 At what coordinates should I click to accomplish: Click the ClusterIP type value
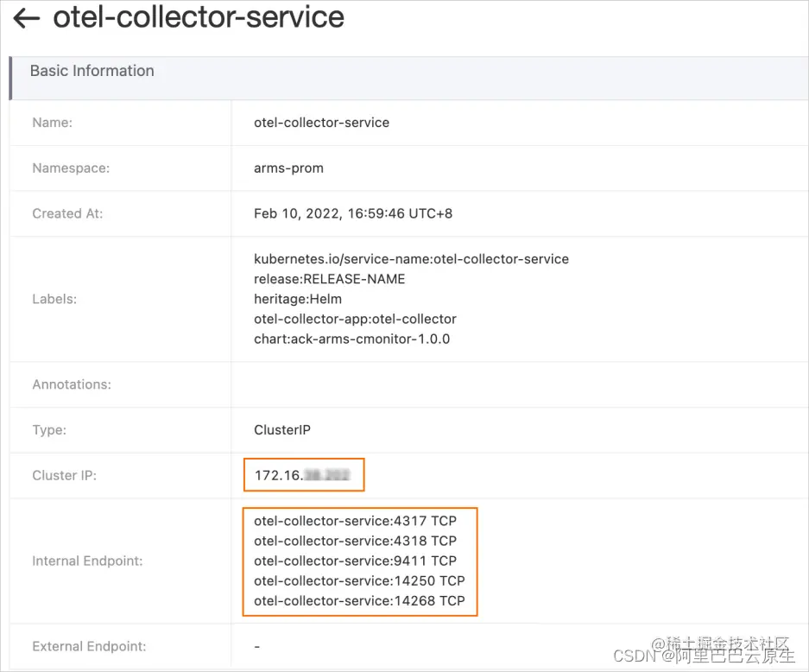click(x=282, y=430)
